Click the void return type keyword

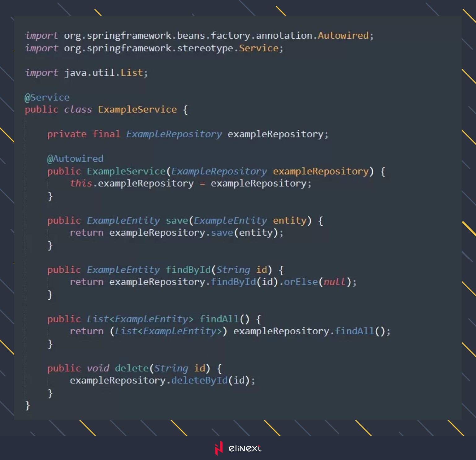[98, 368]
